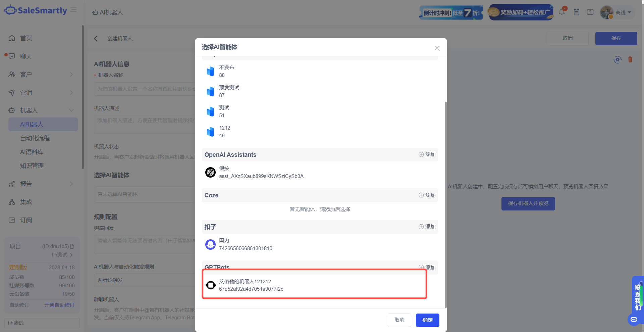644x332 pixels.
Task: Open the notification bell
Action: (562, 12)
